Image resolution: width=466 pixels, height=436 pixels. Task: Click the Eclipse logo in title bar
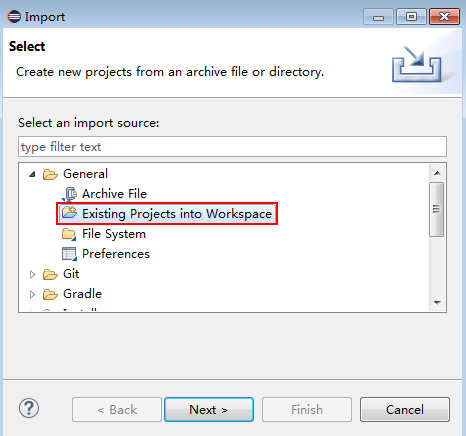(x=14, y=16)
